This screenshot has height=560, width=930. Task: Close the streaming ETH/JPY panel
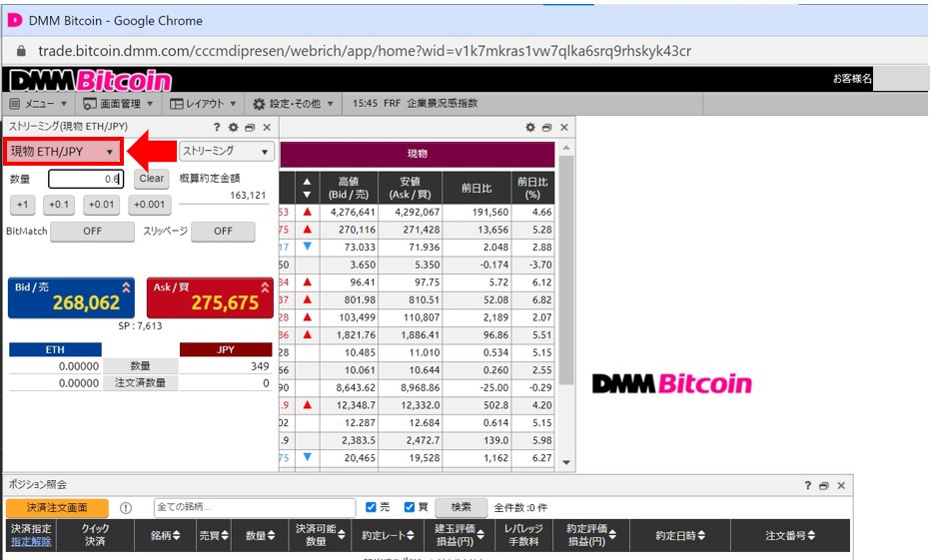pyautogui.click(x=267, y=128)
